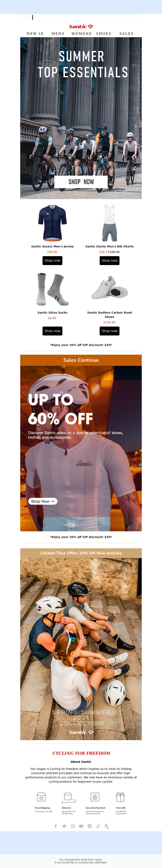Click the unsubscribe click here link
Viewport: 162px width, 868px height.
[x=101, y=862]
